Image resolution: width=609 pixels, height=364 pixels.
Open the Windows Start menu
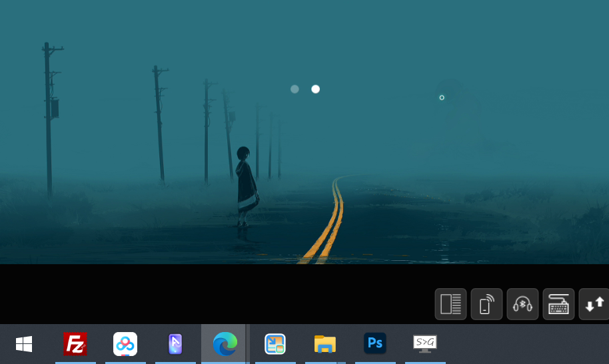(24, 344)
